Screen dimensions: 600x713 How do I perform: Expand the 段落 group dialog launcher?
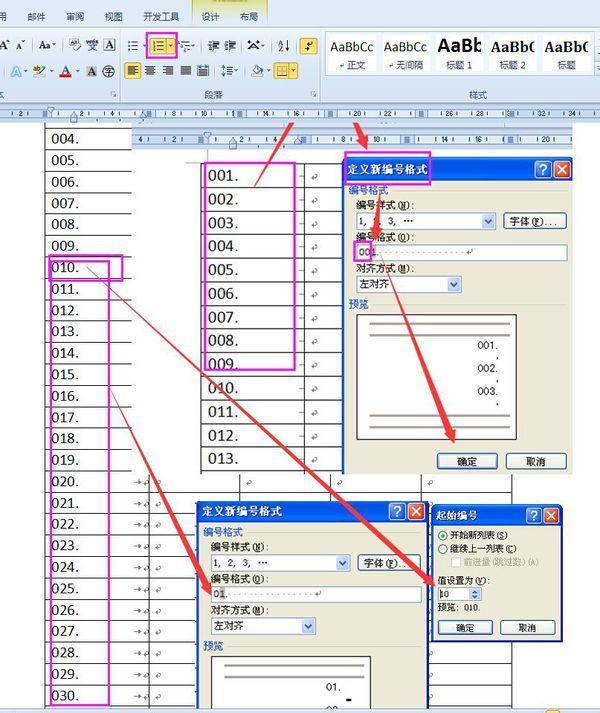(313, 94)
